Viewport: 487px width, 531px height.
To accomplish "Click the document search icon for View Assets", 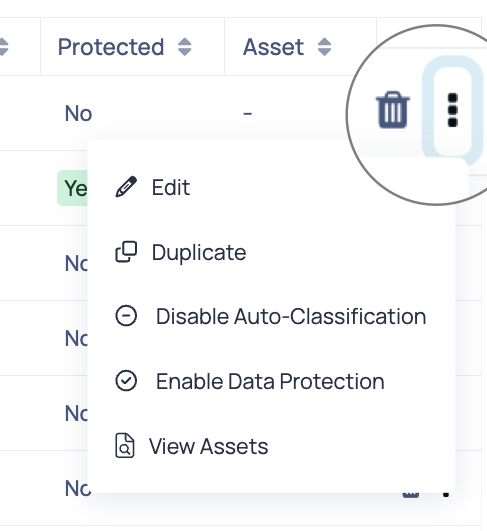I will pos(125,446).
